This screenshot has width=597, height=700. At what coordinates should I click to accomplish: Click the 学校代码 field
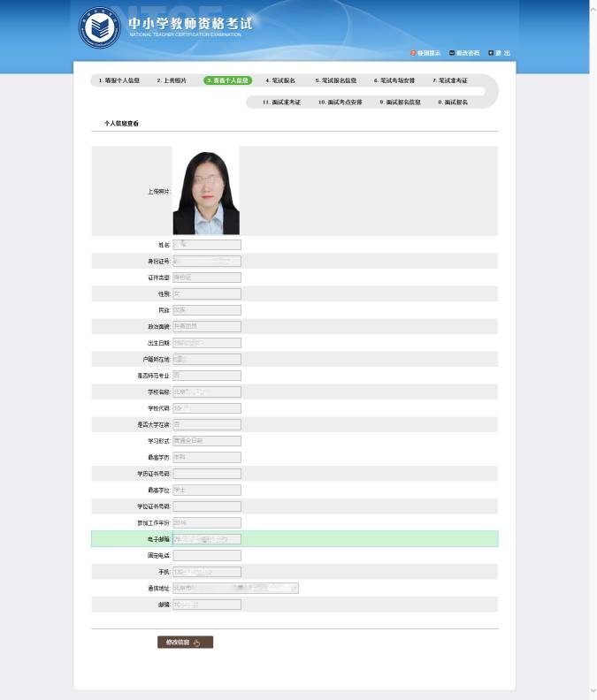coord(207,408)
